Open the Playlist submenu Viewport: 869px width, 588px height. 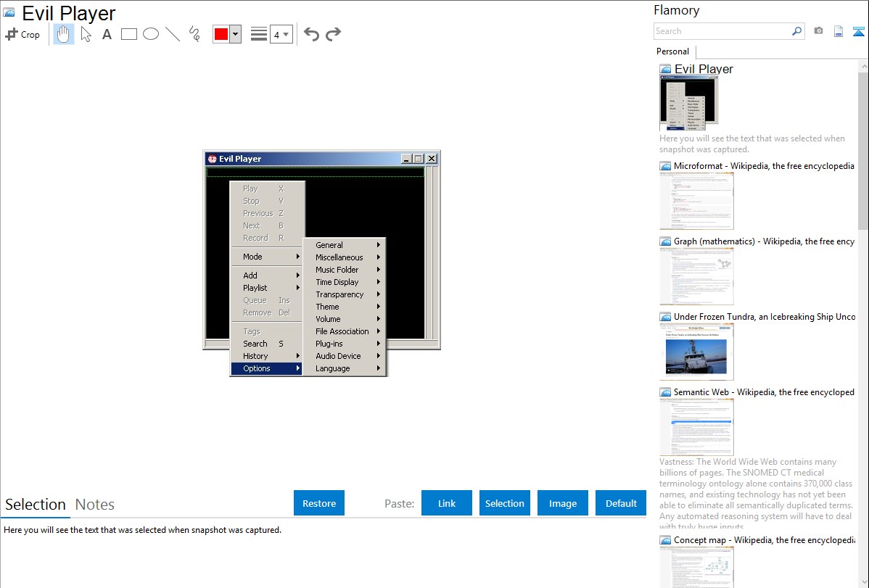tap(266, 288)
